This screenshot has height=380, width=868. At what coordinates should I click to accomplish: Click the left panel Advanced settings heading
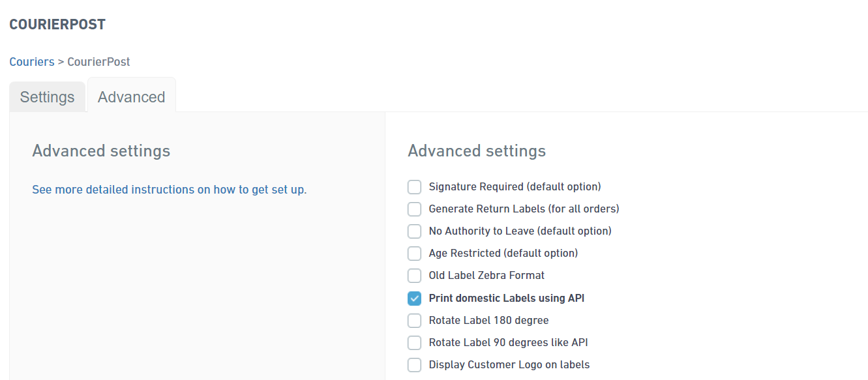(x=101, y=151)
